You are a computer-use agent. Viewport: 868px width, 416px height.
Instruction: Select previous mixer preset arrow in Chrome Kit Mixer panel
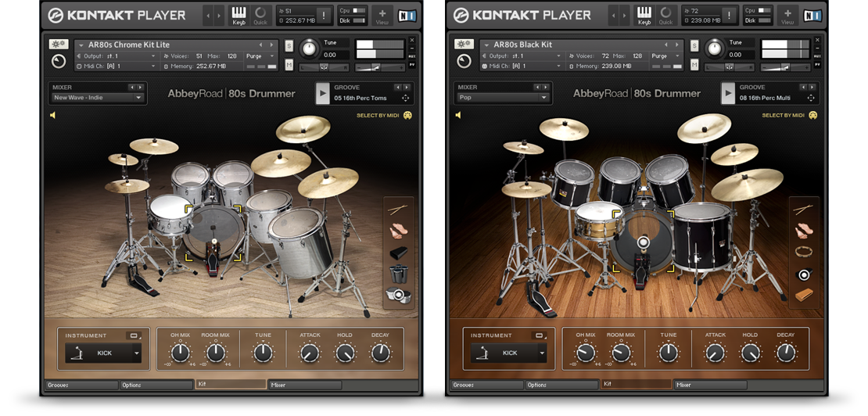click(131, 88)
